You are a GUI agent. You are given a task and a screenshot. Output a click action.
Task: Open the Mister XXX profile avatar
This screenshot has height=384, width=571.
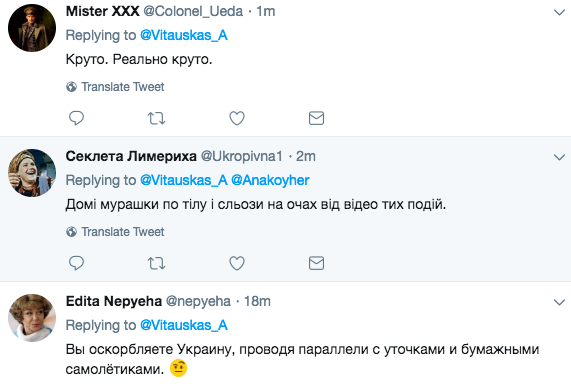click(x=32, y=28)
